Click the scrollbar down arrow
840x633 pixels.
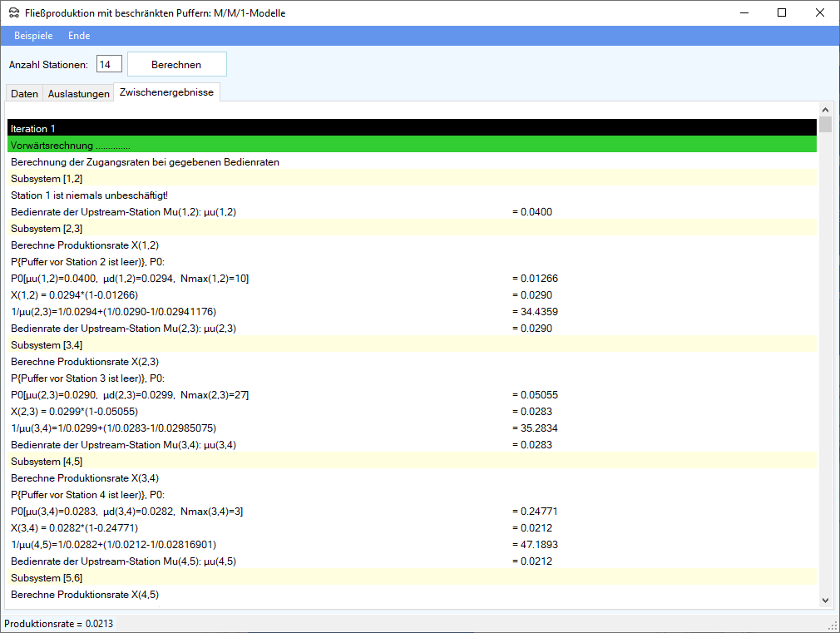click(x=825, y=600)
